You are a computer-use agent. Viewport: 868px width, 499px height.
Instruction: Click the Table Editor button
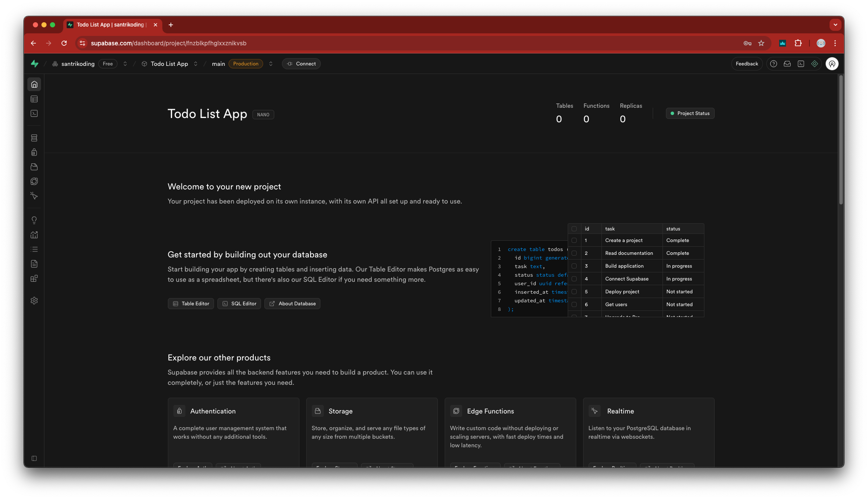pos(191,304)
